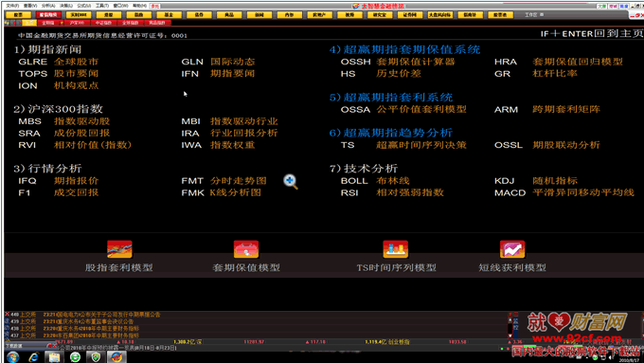This screenshot has width=644, height=363.
Task: Click the 研究室 toolbar button
Action: point(380,15)
